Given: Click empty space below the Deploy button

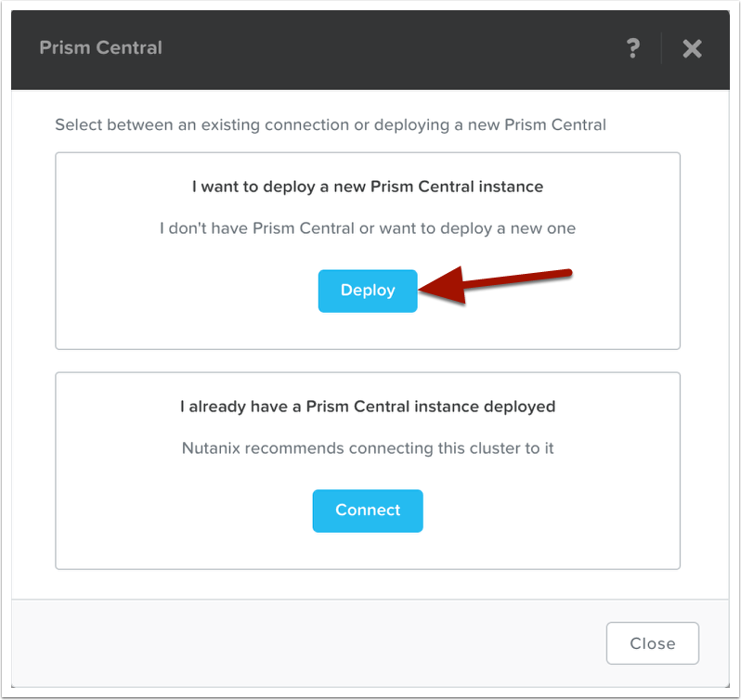Looking at the screenshot, I should point(368,331).
